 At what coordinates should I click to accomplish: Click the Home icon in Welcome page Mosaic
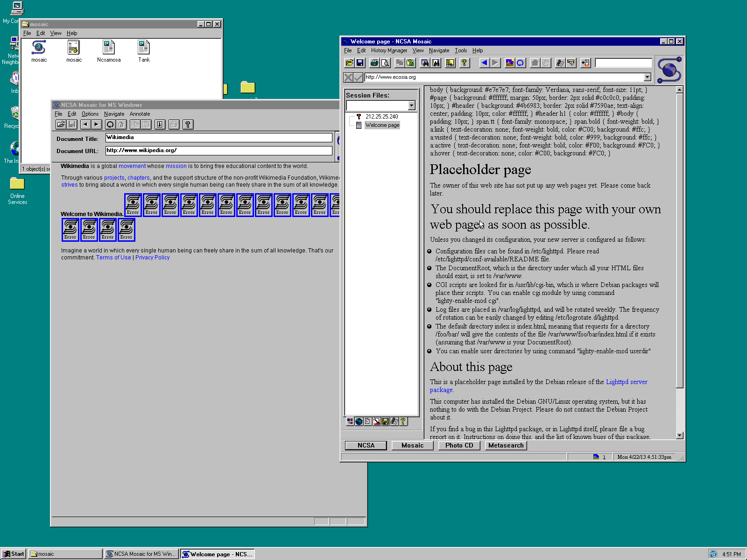click(535, 63)
